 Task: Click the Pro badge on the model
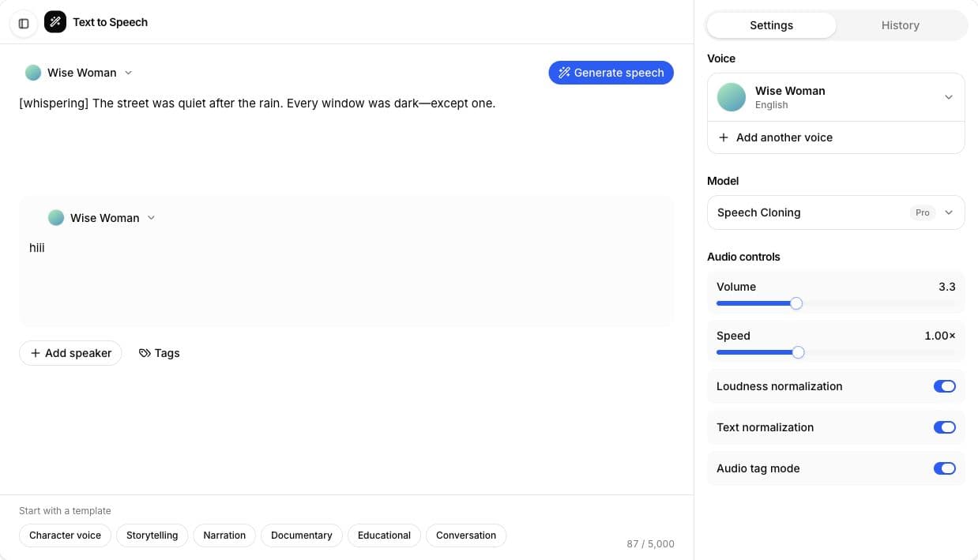click(x=923, y=212)
